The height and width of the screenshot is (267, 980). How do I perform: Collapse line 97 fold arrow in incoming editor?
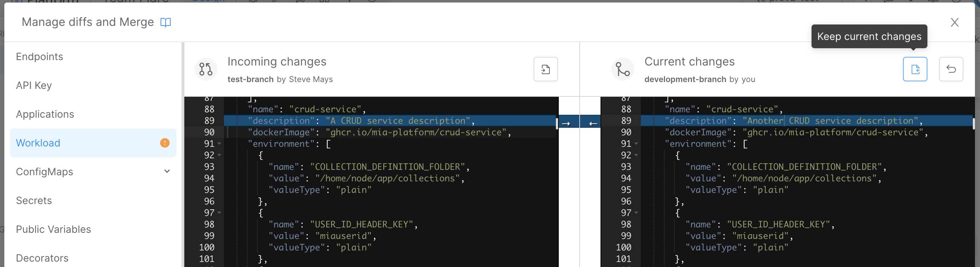(220, 213)
